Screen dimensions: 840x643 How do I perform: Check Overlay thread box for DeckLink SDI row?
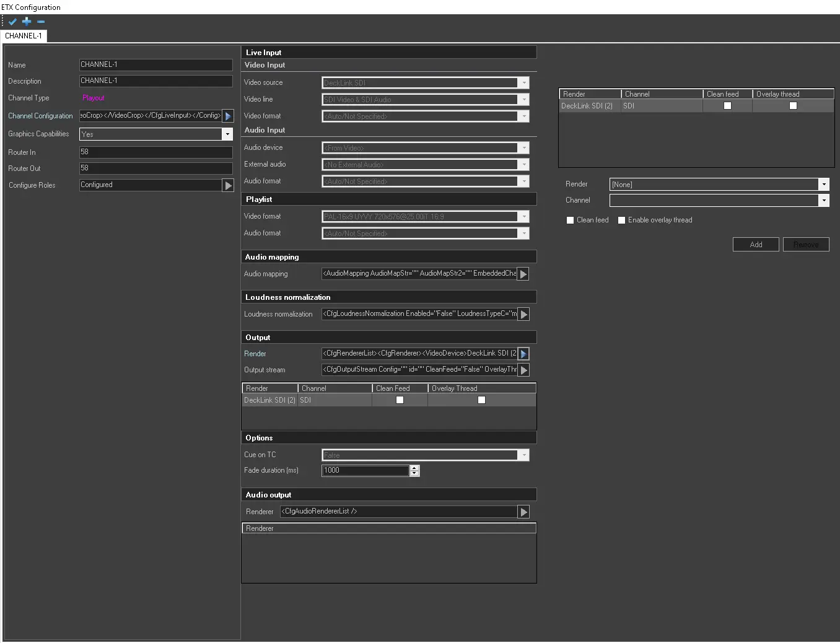(x=793, y=106)
